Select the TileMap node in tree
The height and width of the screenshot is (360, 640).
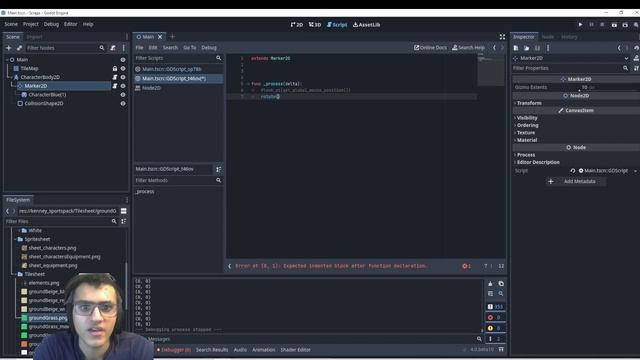click(x=29, y=69)
